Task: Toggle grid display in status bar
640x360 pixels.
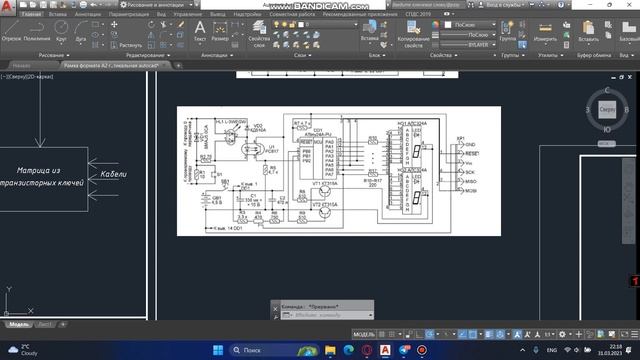Action: 382,334
